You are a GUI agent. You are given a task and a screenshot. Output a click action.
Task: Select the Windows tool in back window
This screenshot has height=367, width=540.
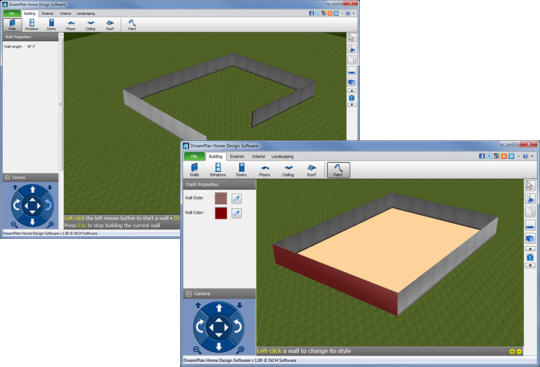pyautogui.click(x=31, y=25)
